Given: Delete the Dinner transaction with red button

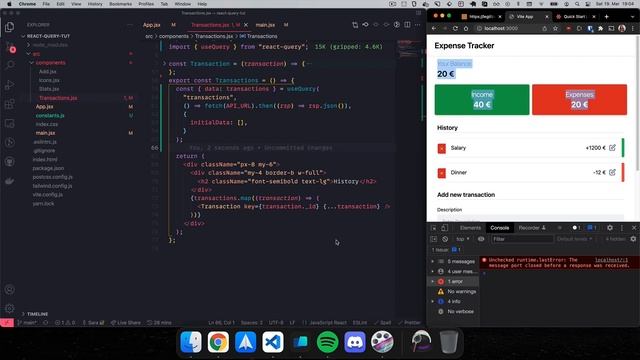Looking at the screenshot, I should point(442,173).
